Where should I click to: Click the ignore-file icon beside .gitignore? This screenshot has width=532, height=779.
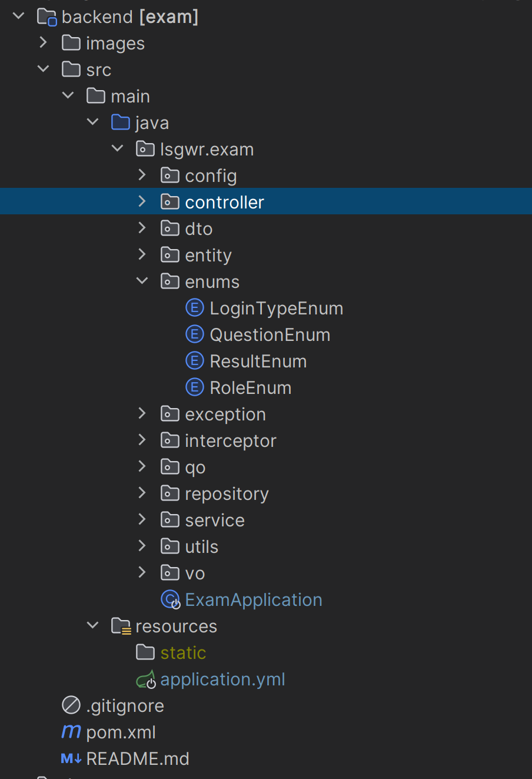[x=71, y=705]
